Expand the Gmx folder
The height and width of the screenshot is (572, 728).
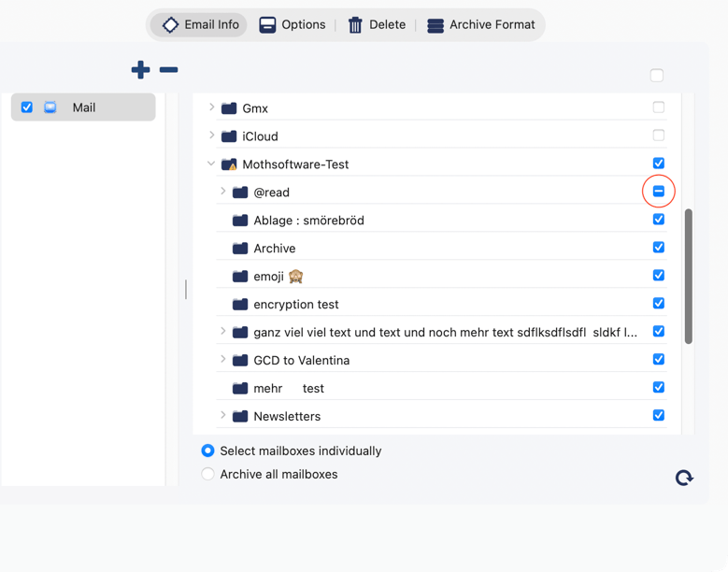pyautogui.click(x=212, y=107)
